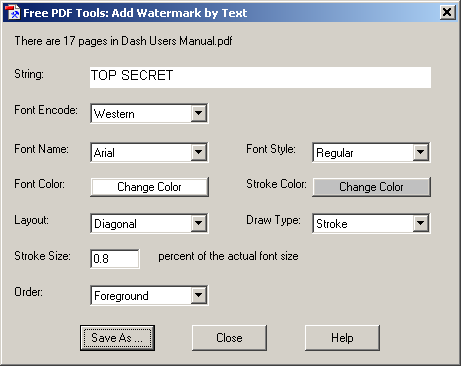The width and height of the screenshot is (461, 366).
Task: Click the 'Font Name:' label
Action: 41,149
